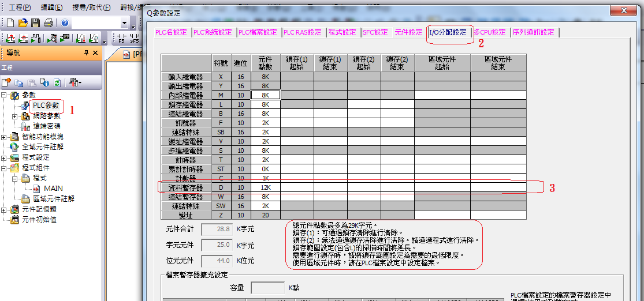The image size is (644, 301).
Task: Pin the 導航 navigation panel
Action: click(x=87, y=53)
